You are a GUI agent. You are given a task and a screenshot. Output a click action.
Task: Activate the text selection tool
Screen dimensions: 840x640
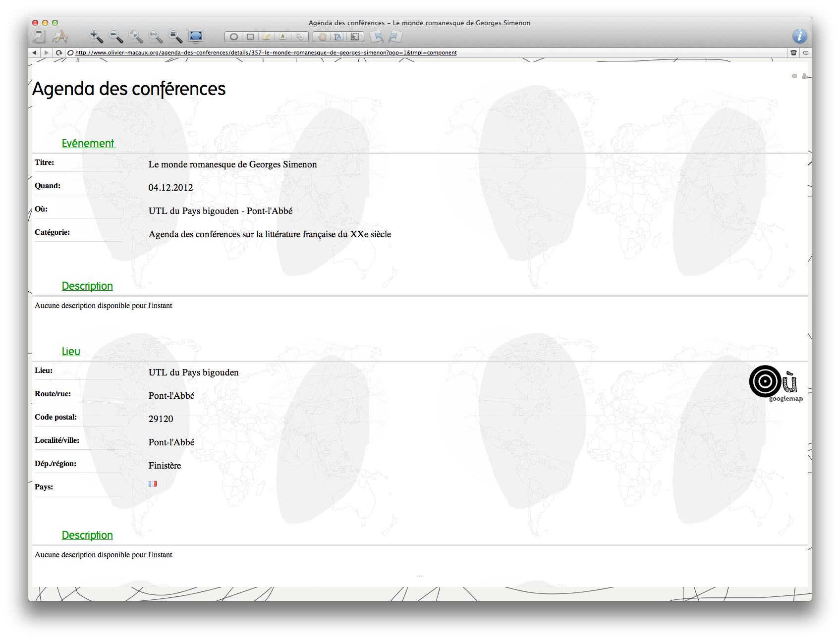[x=338, y=37]
